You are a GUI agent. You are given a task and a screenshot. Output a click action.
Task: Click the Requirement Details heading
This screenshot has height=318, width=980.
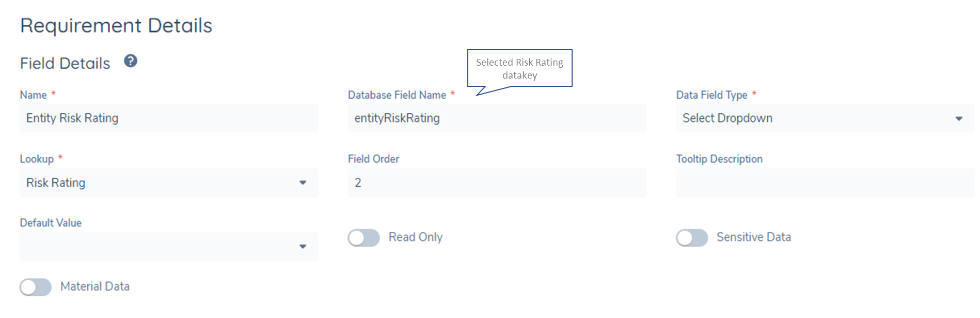pyautogui.click(x=116, y=25)
